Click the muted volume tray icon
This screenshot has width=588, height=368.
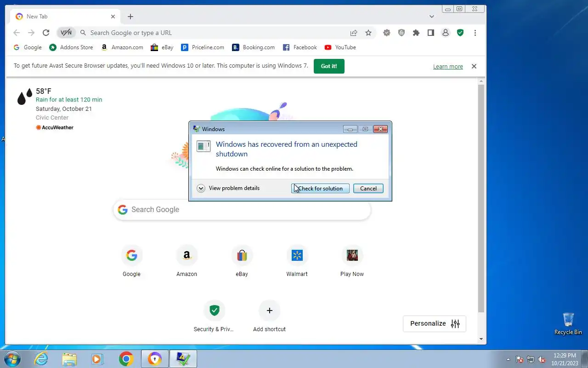click(542, 359)
